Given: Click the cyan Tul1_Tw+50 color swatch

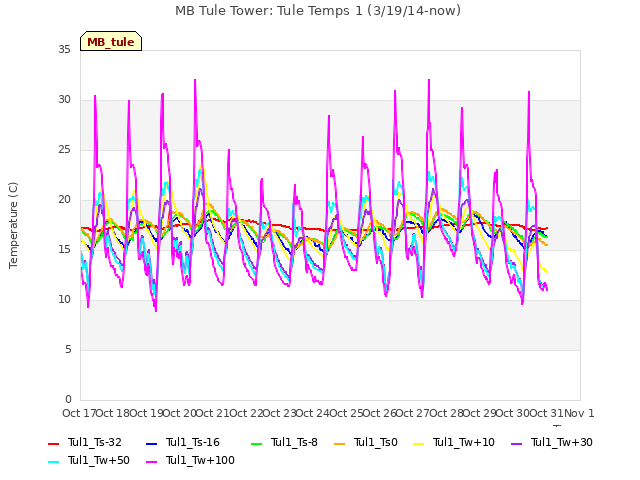Looking at the screenshot, I should 53,461.
